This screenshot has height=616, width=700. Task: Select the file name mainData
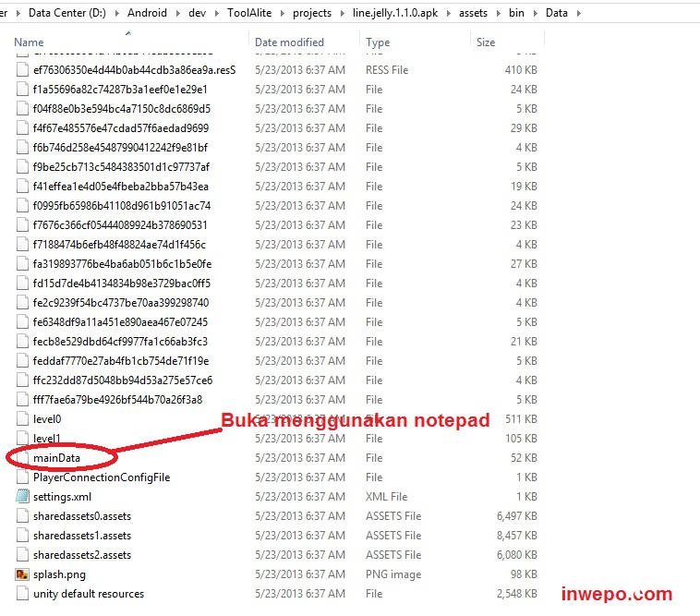pyautogui.click(x=56, y=457)
